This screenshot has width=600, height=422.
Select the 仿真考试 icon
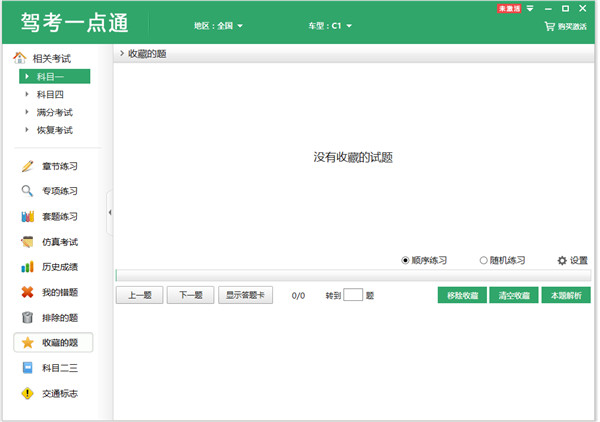pos(28,242)
